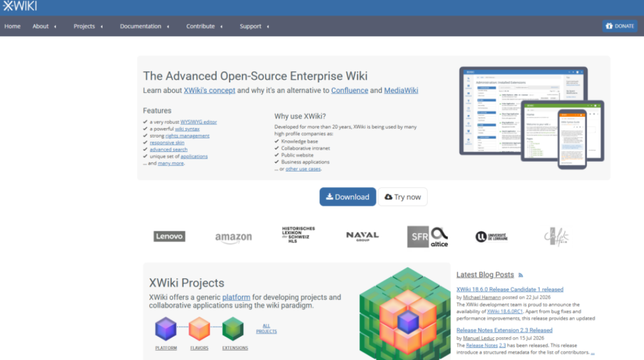Expand the Projects dropdown arrow
The image size is (644, 360).
click(102, 27)
